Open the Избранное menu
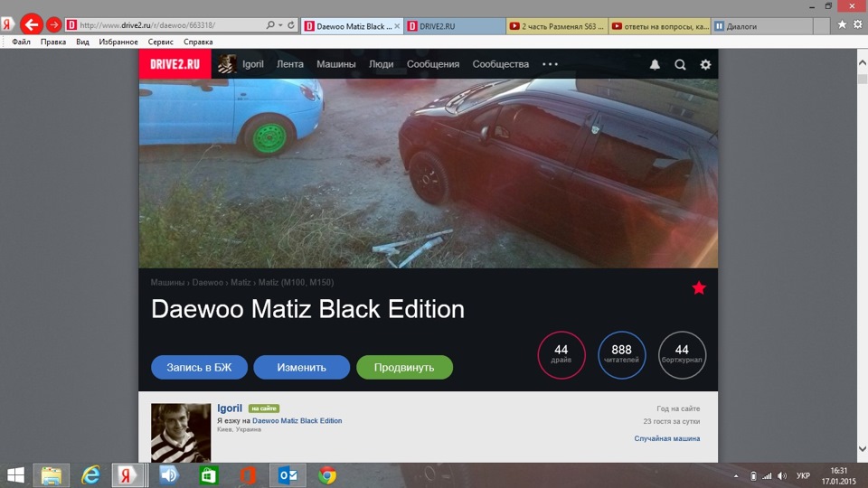The image size is (868, 488). click(118, 42)
